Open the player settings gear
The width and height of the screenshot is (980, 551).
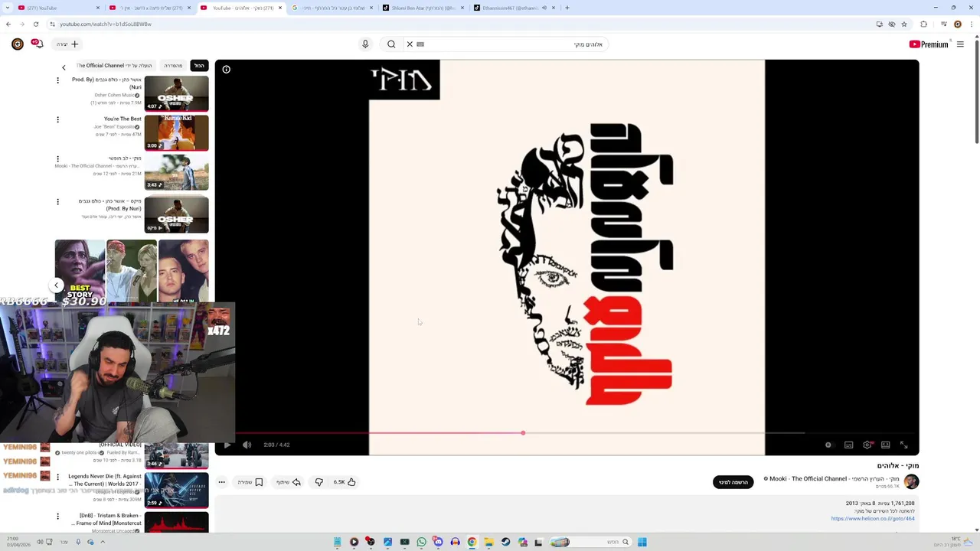pos(867,445)
